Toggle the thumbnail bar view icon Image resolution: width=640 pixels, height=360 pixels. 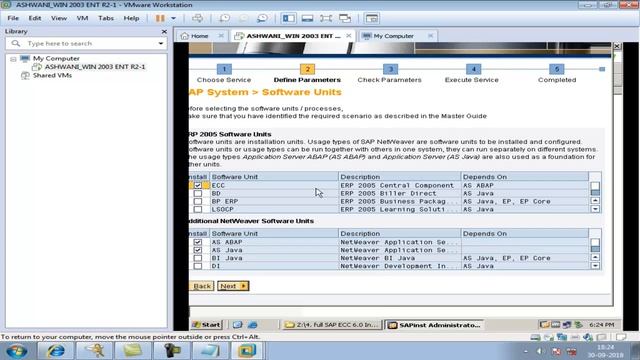[x=307, y=18]
